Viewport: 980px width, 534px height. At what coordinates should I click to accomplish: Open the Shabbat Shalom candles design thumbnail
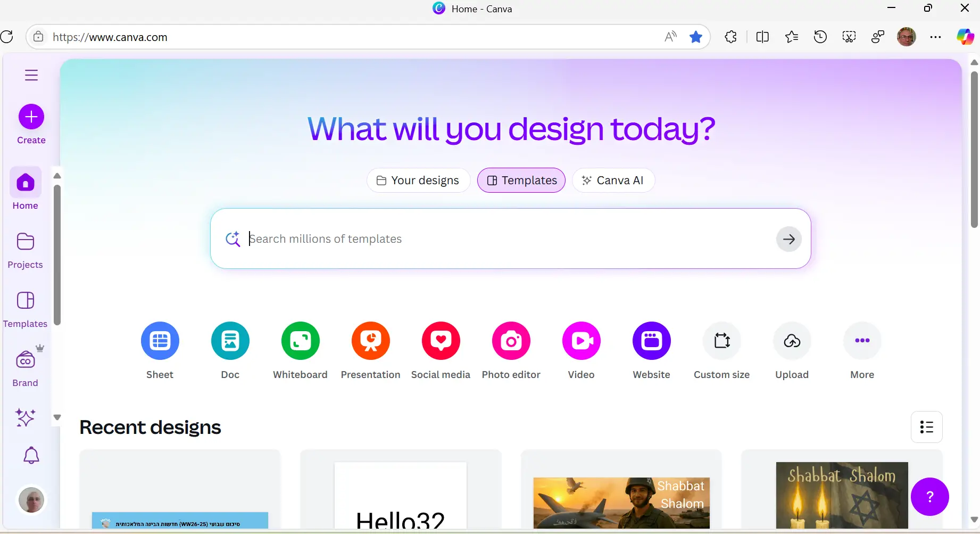(x=842, y=490)
